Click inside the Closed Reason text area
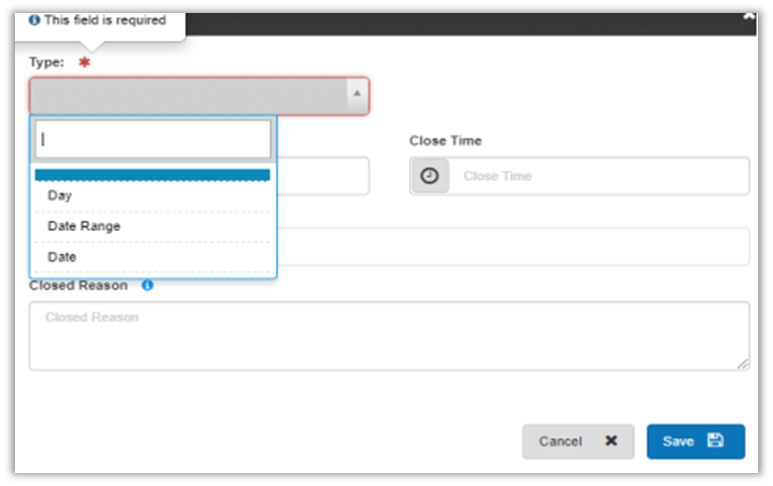 [x=388, y=337]
